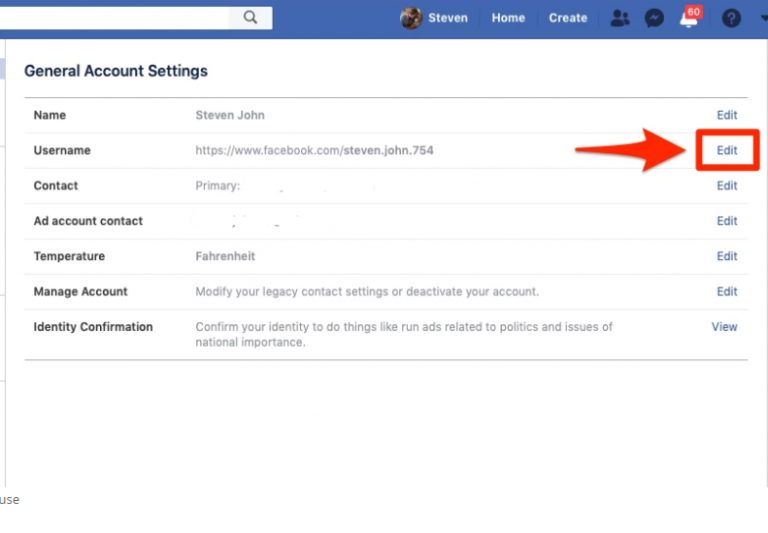Focus the Facebook search field
The height and width of the screenshot is (533, 768).
114,18
